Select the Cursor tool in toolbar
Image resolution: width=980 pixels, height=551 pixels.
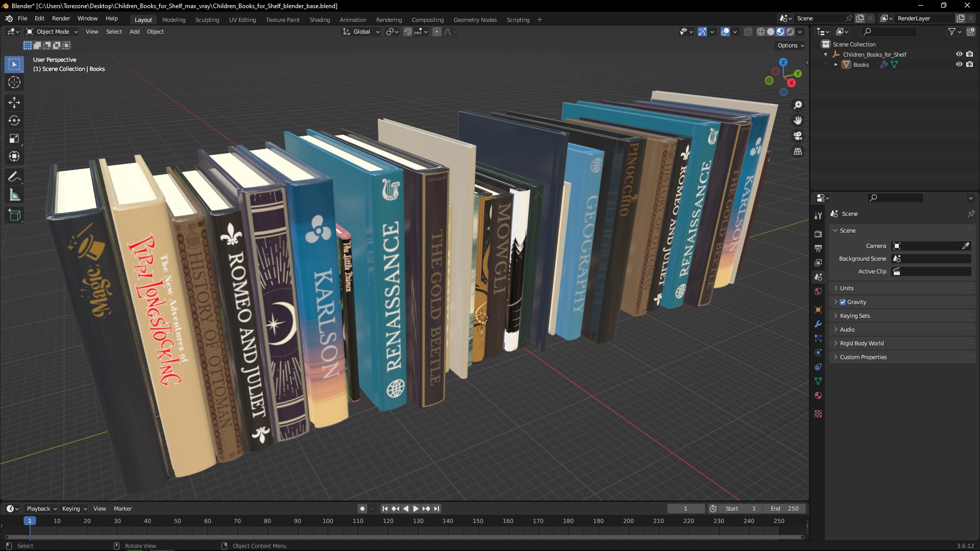click(14, 83)
